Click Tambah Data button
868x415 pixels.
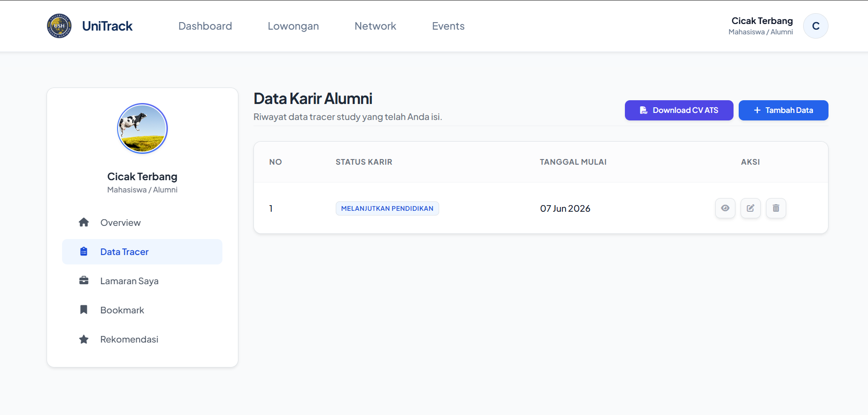point(783,110)
